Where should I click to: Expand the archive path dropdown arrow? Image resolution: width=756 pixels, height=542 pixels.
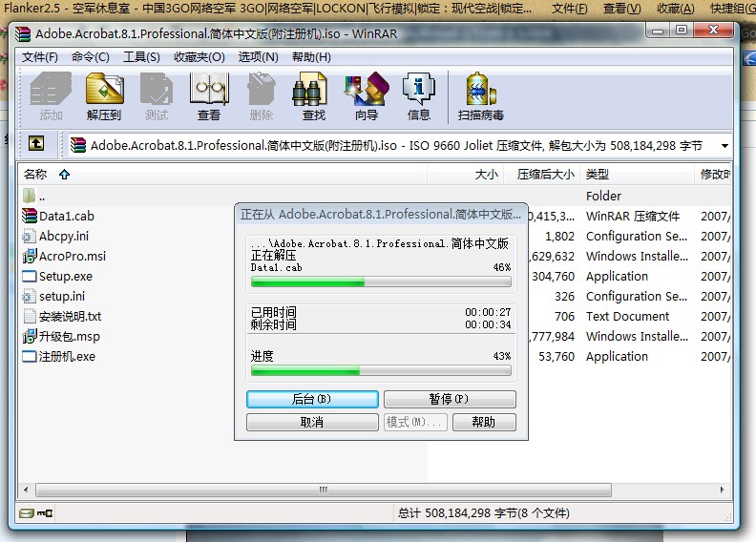coord(724,146)
